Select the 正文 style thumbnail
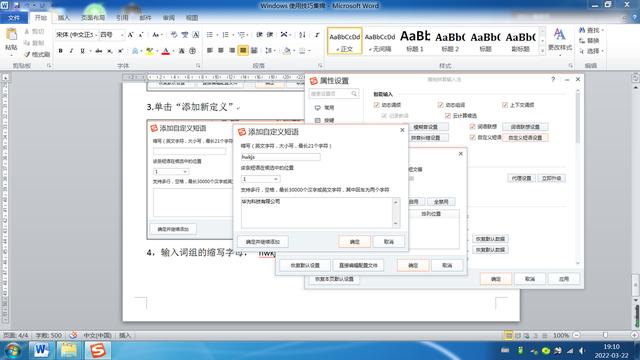The width and height of the screenshot is (640, 360). (x=344, y=41)
